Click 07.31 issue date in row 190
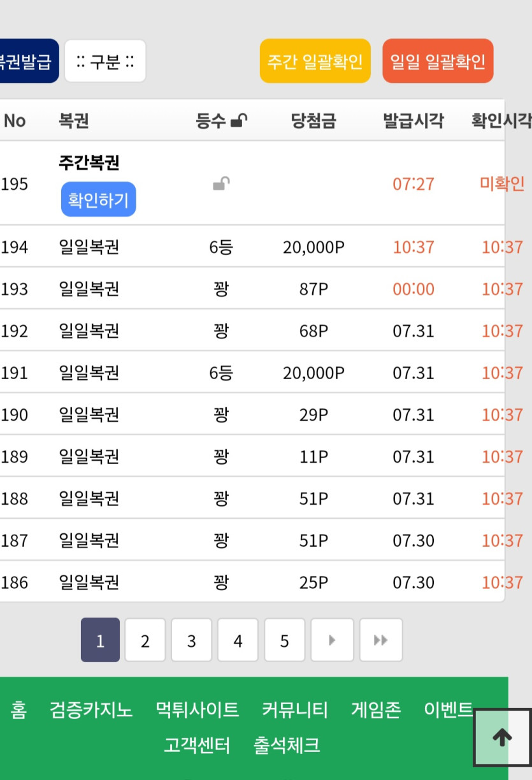 click(413, 415)
